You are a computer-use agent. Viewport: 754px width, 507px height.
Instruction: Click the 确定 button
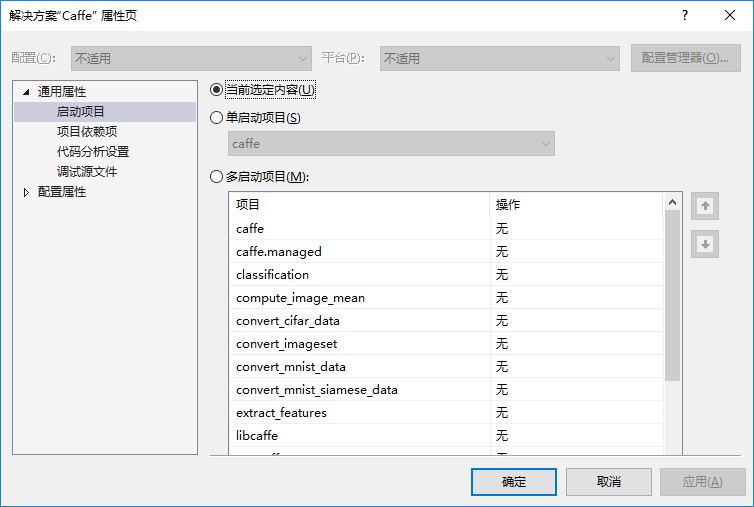coord(514,482)
